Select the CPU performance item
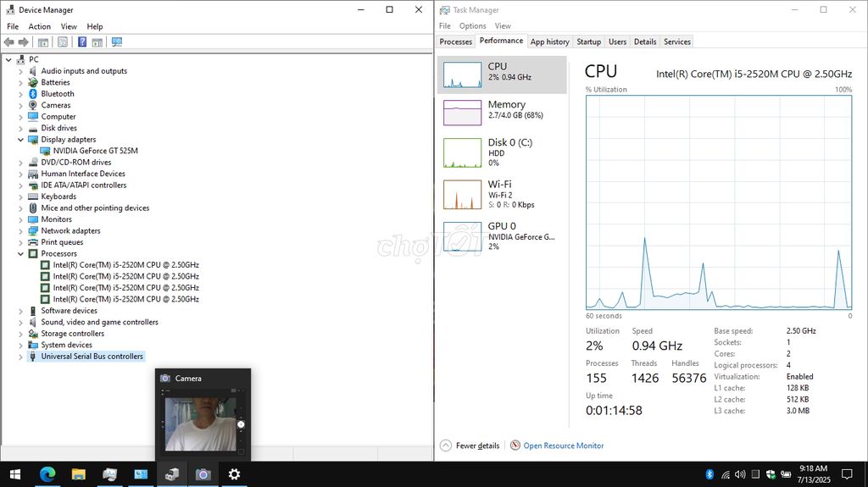This screenshot has width=868, height=487. tap(502, 75)
